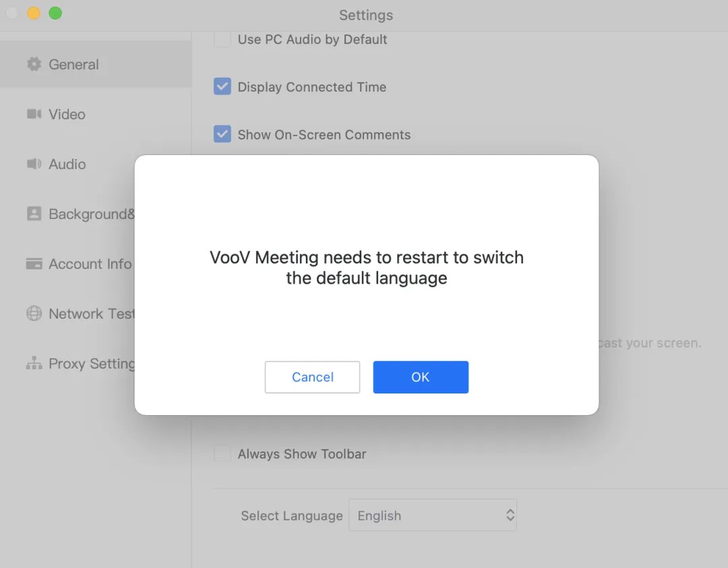Open the General settings tab

click(96, 64)
